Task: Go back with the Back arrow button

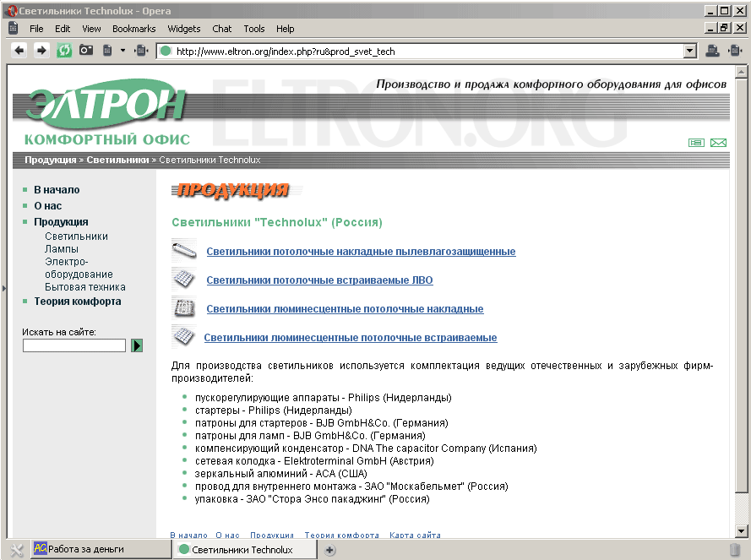Action: click(x=19, y=51)
